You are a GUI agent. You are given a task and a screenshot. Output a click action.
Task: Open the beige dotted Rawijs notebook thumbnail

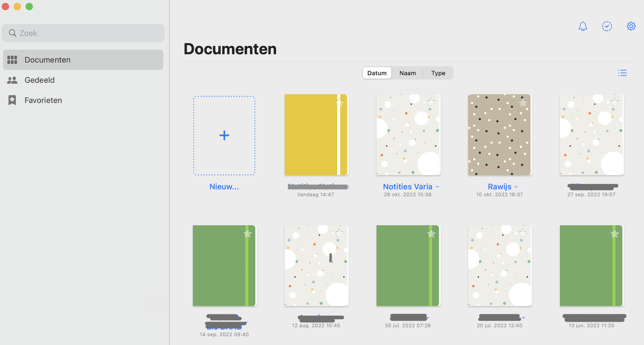tap(499, 134)
